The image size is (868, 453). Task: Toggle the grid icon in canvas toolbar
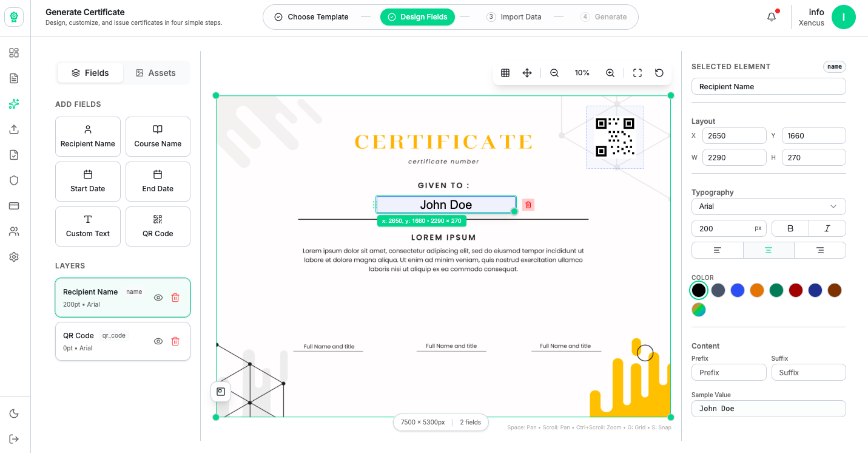pyautogui.click(x=505, y=73)
